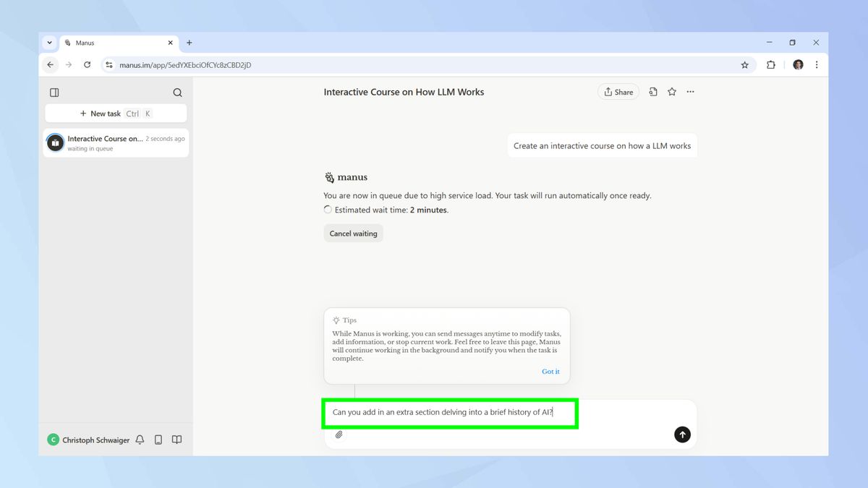Open the mobile app icon in footer
Screen dimensions: 868x488
(158, 440)
